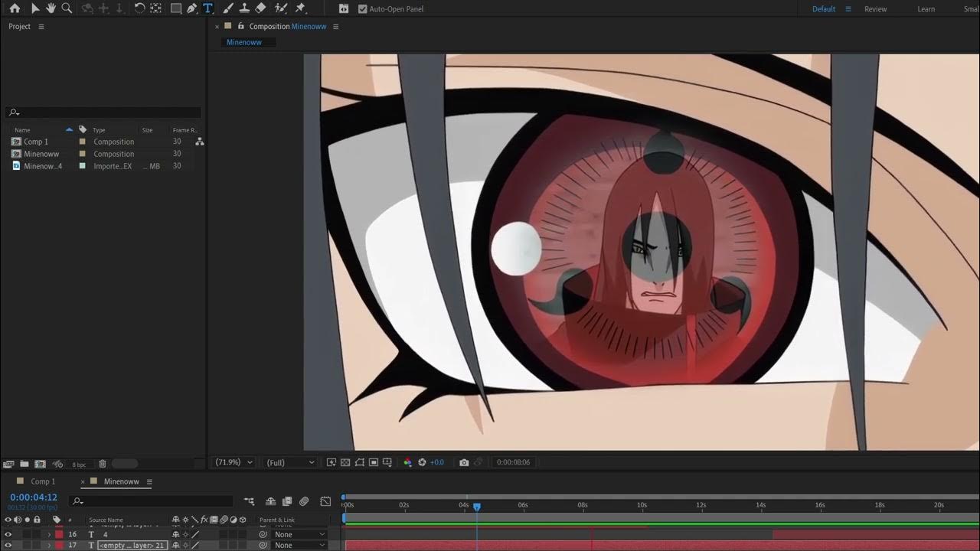
Task: Click the label color swatch of Minenoww composition
Action: pyautogui.click(x=83, y=154)
